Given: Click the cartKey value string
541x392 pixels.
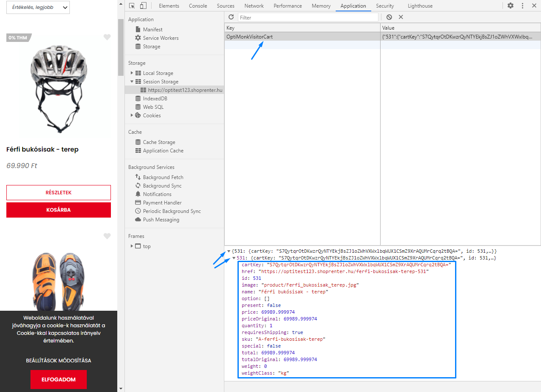Looking at the screenshot, I should (359, 265).
